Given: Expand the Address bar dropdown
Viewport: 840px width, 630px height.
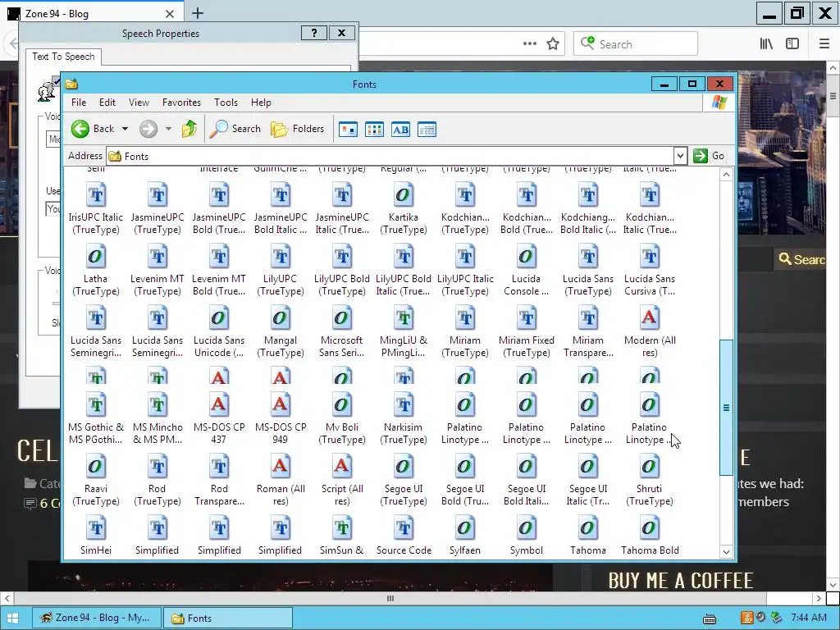Looking at the screenshot, I should pos(680,156).
